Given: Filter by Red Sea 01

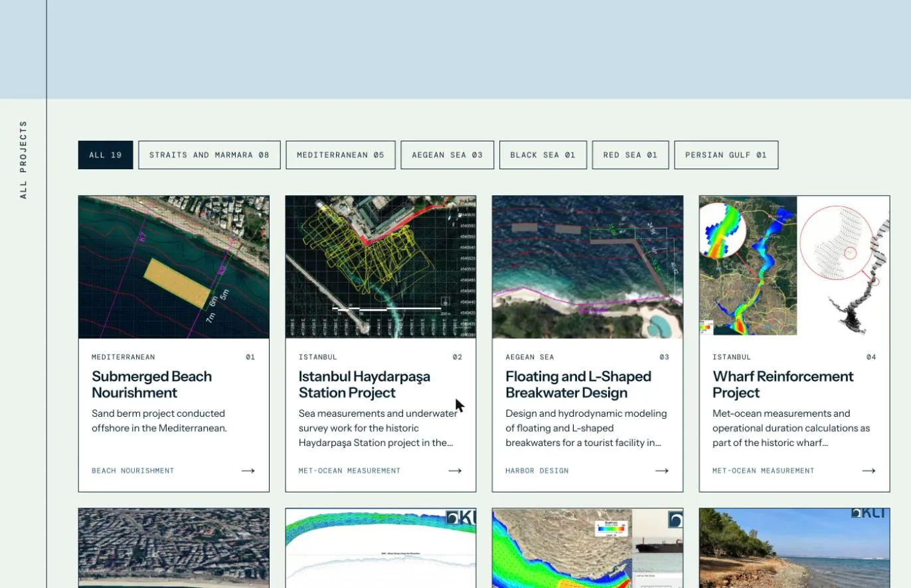Looking at the screenshot, I should point(630,155).
